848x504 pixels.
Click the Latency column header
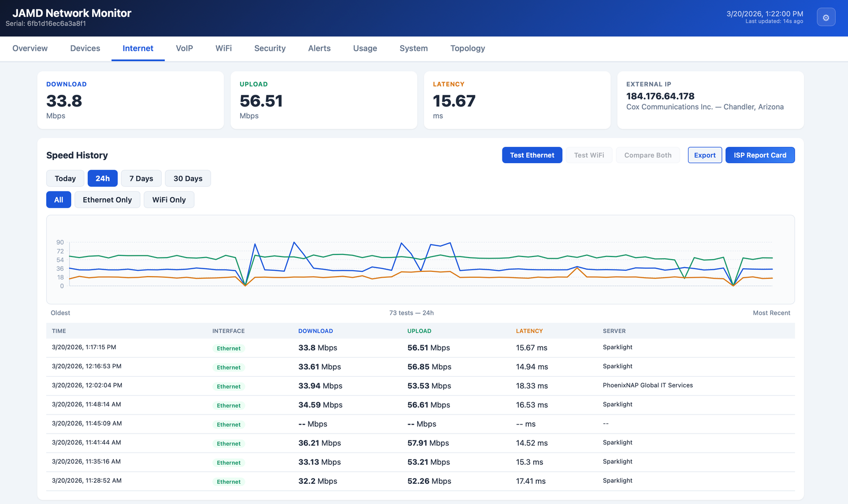click(x=529, y=331)
